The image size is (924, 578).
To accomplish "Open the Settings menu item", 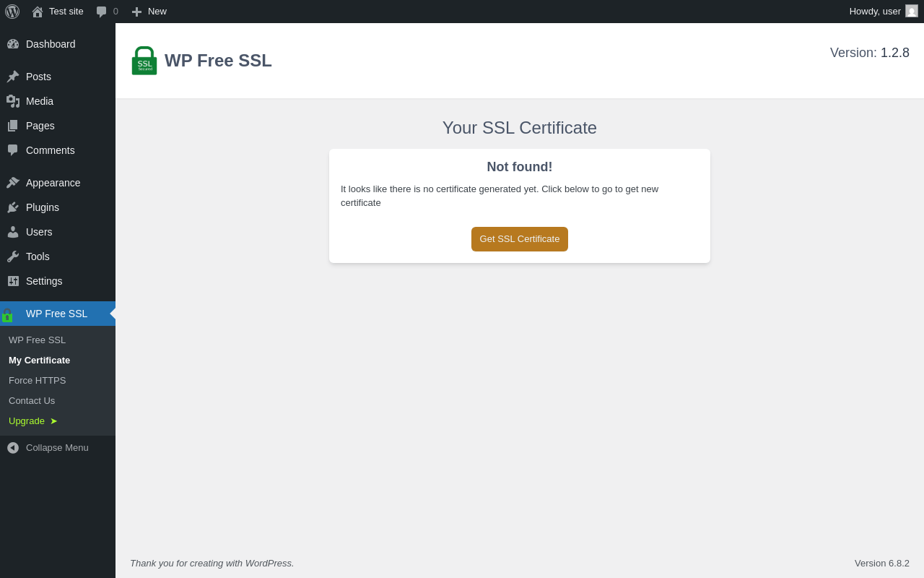I will 58,281.
